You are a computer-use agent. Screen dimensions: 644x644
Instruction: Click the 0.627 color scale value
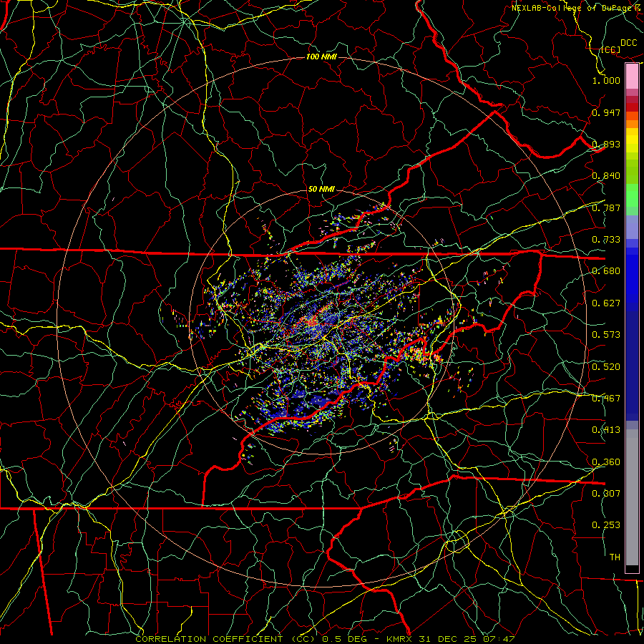coord(606,303)
